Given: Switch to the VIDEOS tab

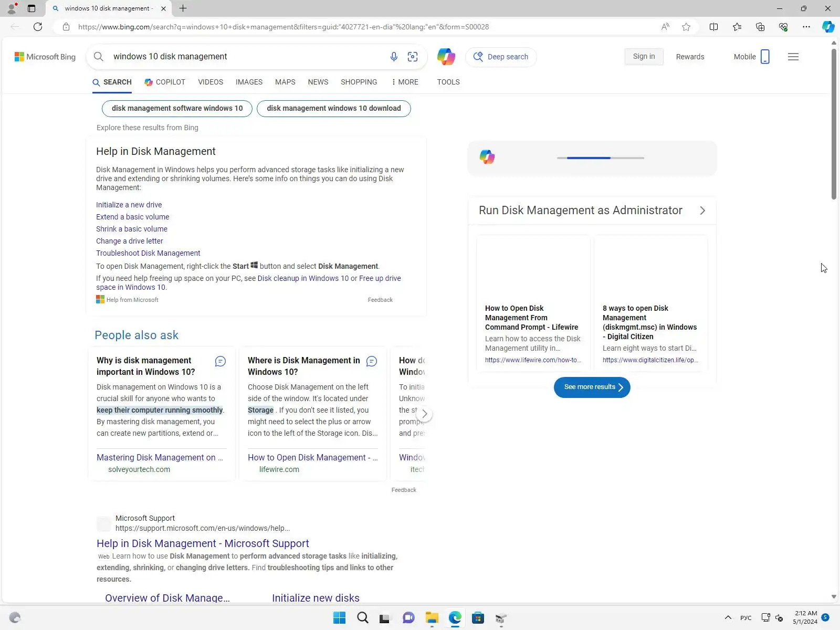Looking at the screenshot, I should point(211,82).
